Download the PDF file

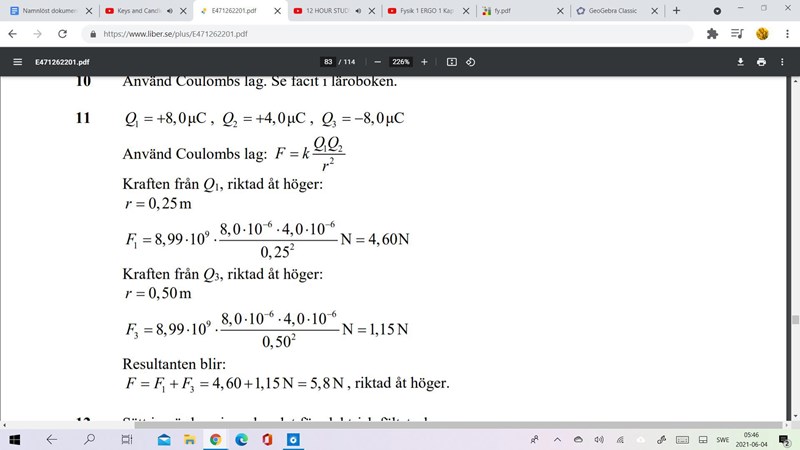[x=741, y=61]
